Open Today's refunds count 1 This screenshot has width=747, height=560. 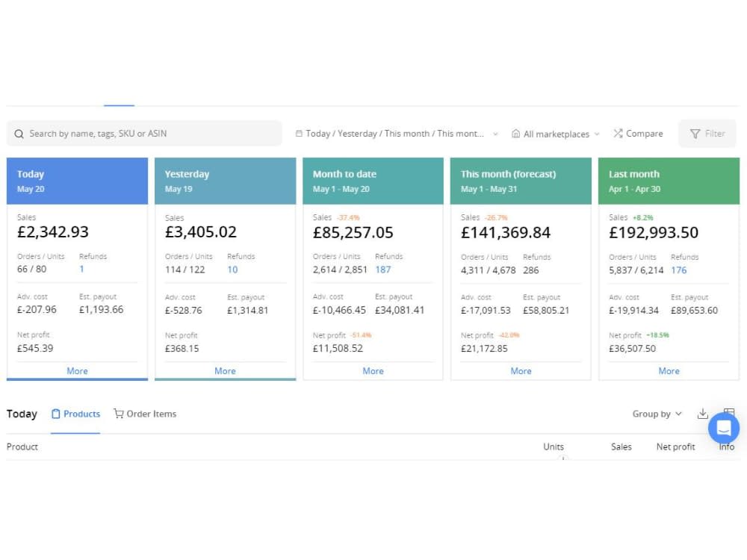(x=81, y=269)
